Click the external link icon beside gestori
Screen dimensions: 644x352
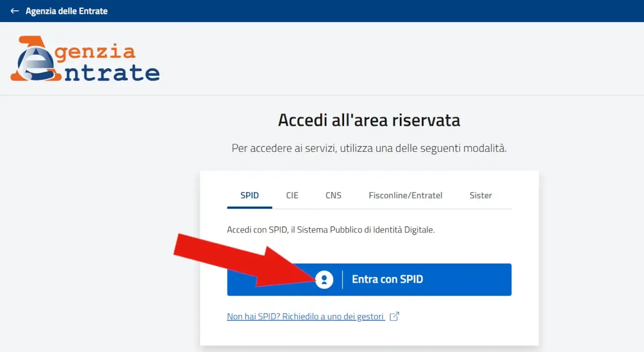(394, 316)
